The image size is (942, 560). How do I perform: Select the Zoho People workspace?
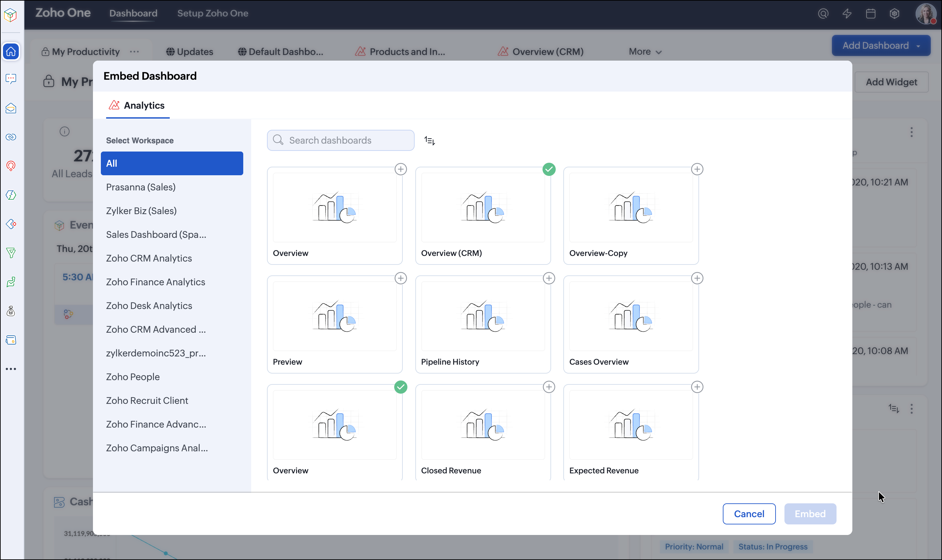click(172, 377)
